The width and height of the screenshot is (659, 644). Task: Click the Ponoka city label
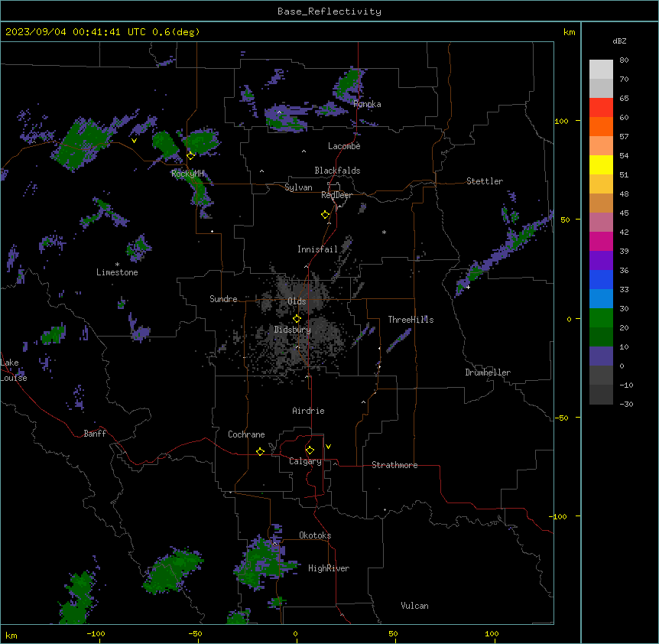tap(367, 104)
